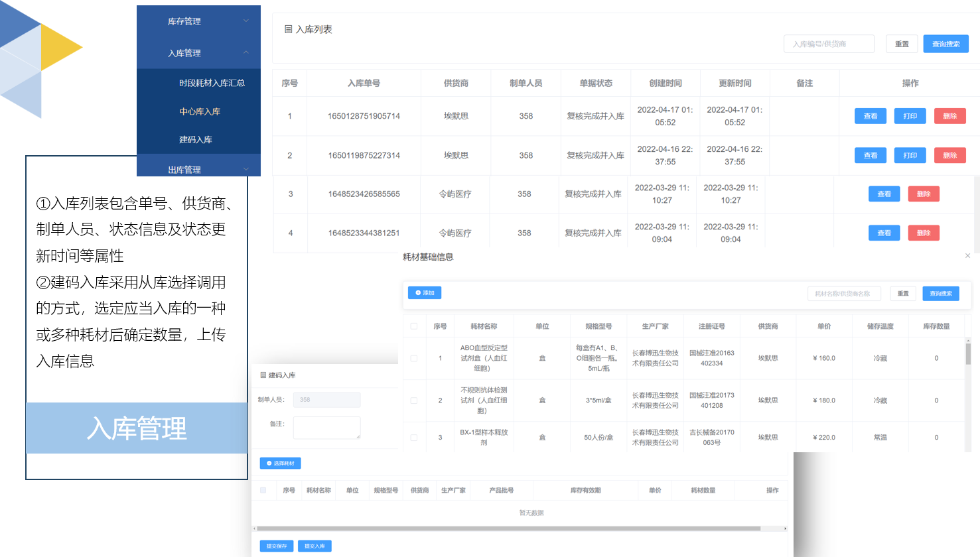The height and width of the screenshot is (557, 980).
Task: Delete the order 1650119875227314
Action: tap(950, 155)
